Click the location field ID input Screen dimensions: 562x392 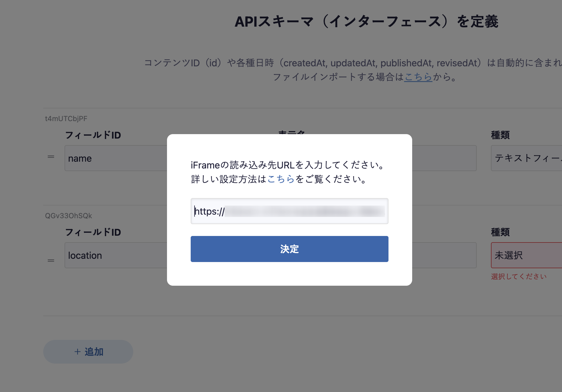(x=116, y=255)
